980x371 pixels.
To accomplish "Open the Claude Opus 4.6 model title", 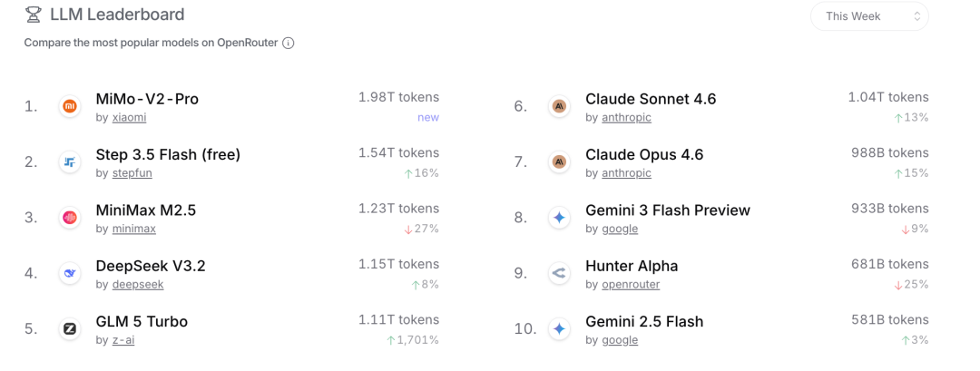I will coord(644,154).
